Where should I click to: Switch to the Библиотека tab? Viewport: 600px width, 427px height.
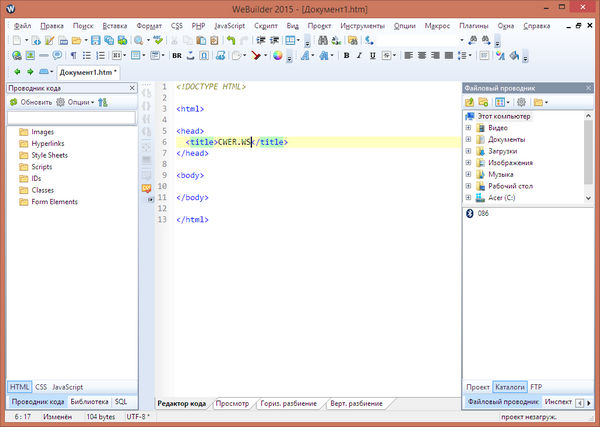(x=89, y=401)
